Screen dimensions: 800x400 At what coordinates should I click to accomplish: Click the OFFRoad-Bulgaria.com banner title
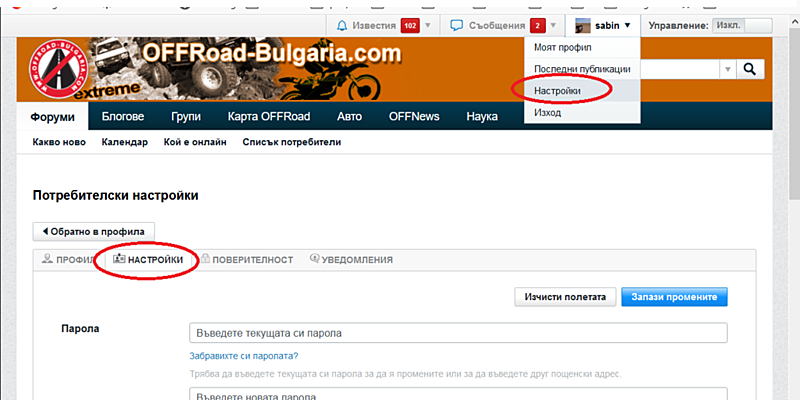click(x=272, y=53)
